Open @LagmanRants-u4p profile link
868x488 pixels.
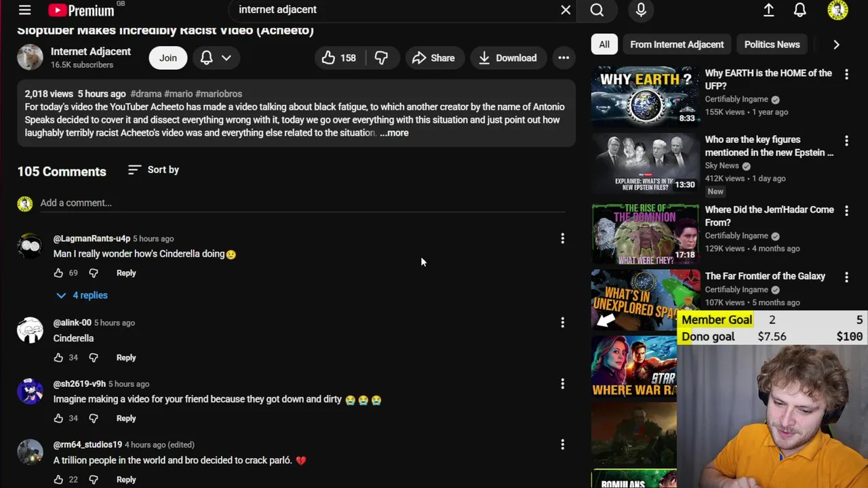pos(92,239)
